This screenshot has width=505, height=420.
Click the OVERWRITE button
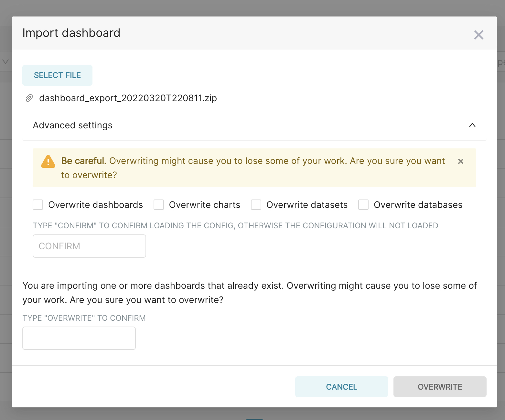[x=440, y=387]
